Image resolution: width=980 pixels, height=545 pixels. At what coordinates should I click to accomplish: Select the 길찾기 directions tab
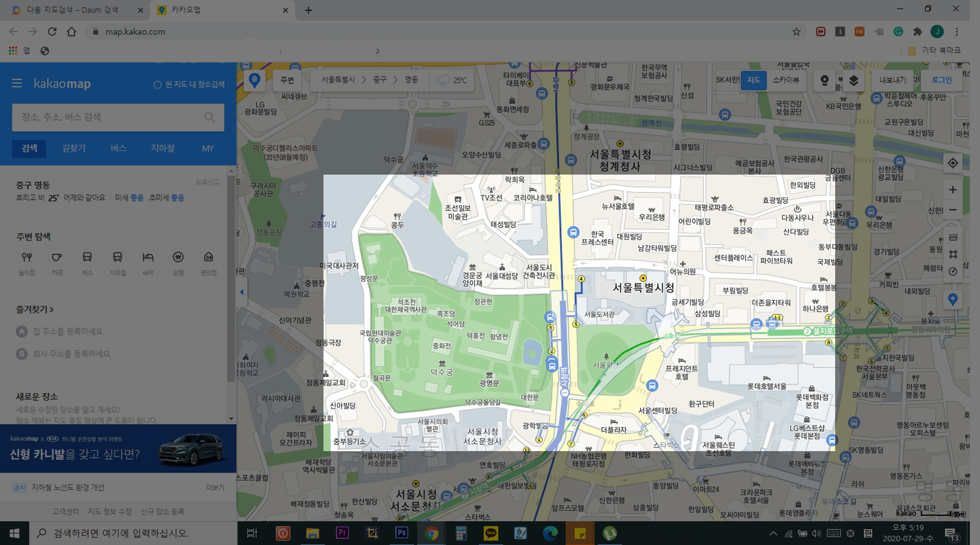click(74, 148)
